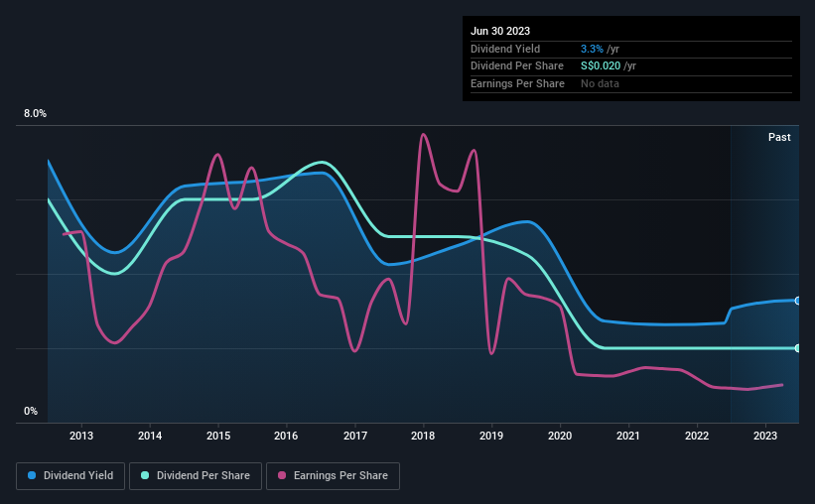The image size is (815, 504).
Task: Click the 2014 x-axis label
Action: coord(150,436)
